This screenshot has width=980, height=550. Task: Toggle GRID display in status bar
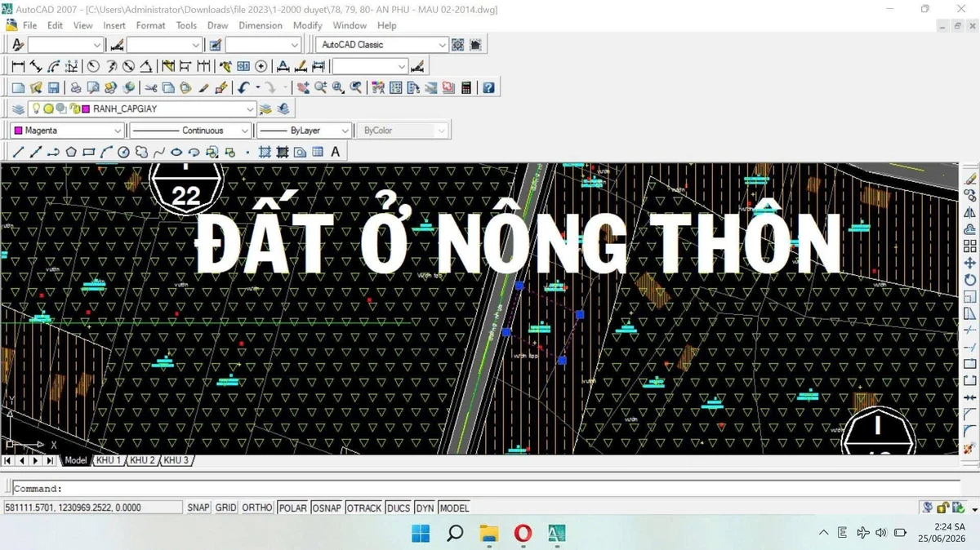[x=226, y=508]
